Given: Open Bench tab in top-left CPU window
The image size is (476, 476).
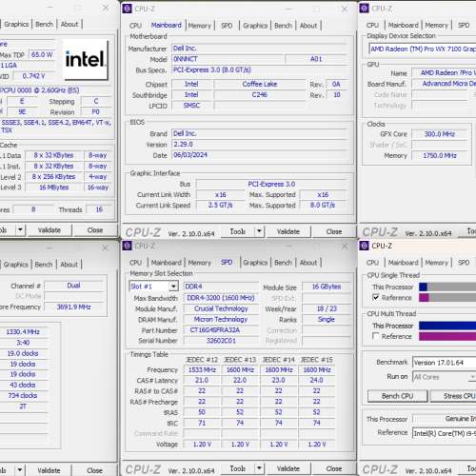Looking at the screenshot, I should coord(44,24).
